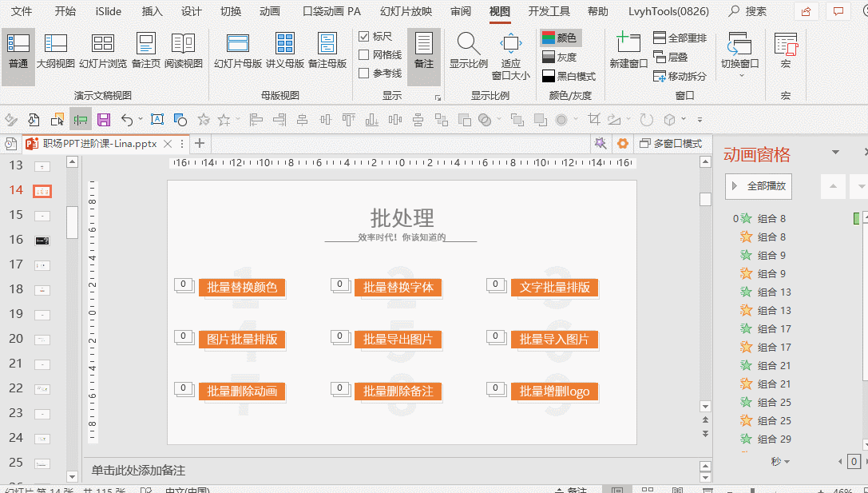The width and height of the screenshot is (868, 493).
Task: Click the magic wand icon beside 多窗口模式
Action: click(600, 144)
